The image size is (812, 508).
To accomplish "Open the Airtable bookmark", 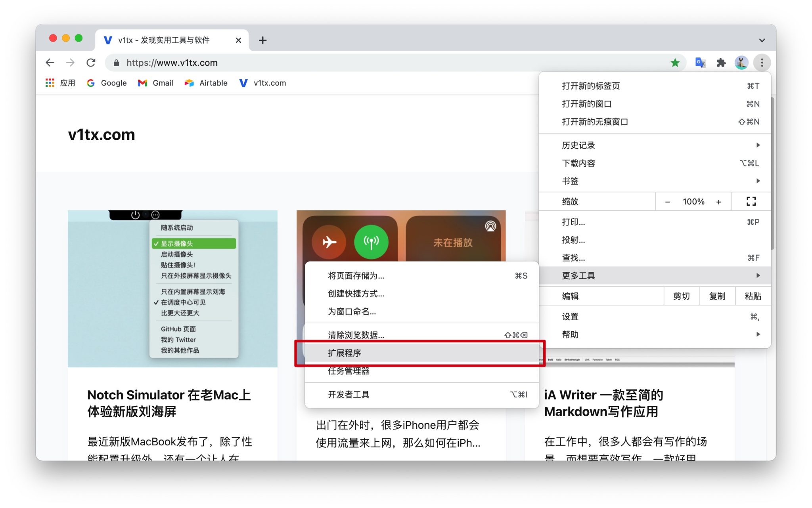I will pos(206,83).
